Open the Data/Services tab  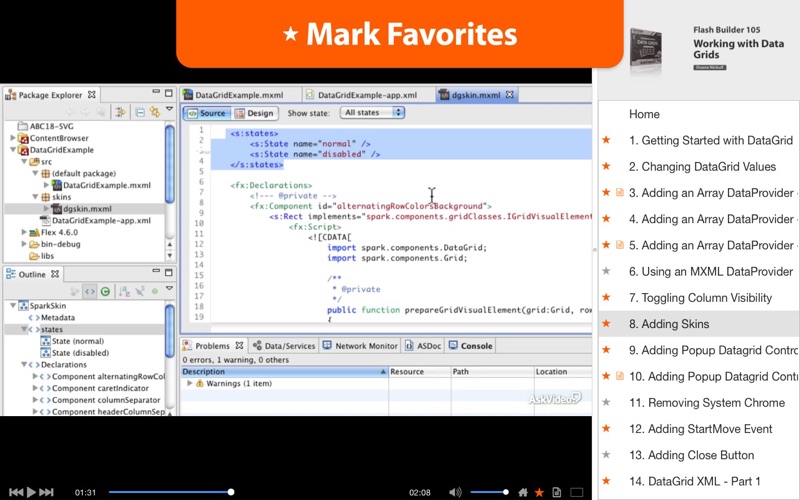(x=284, y=346)
